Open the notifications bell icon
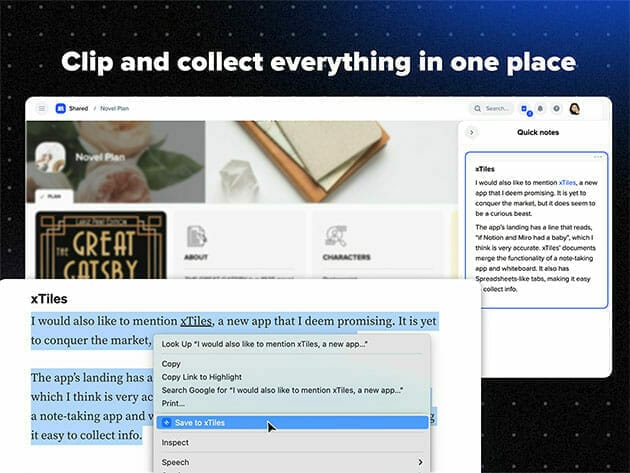The height and width of the screenshot is (473, 630). click(x=540, y=108)
